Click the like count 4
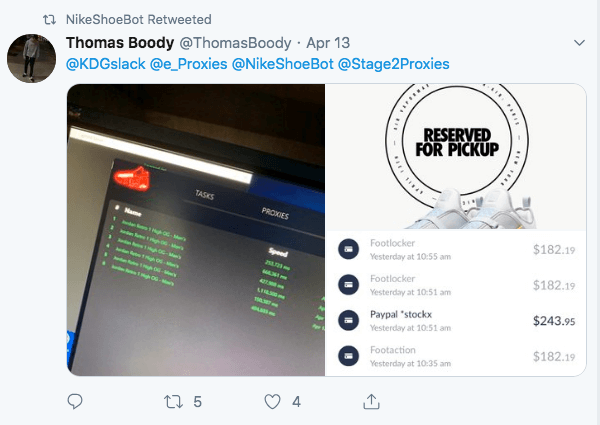600x425 pixels. tap(297, 402)
